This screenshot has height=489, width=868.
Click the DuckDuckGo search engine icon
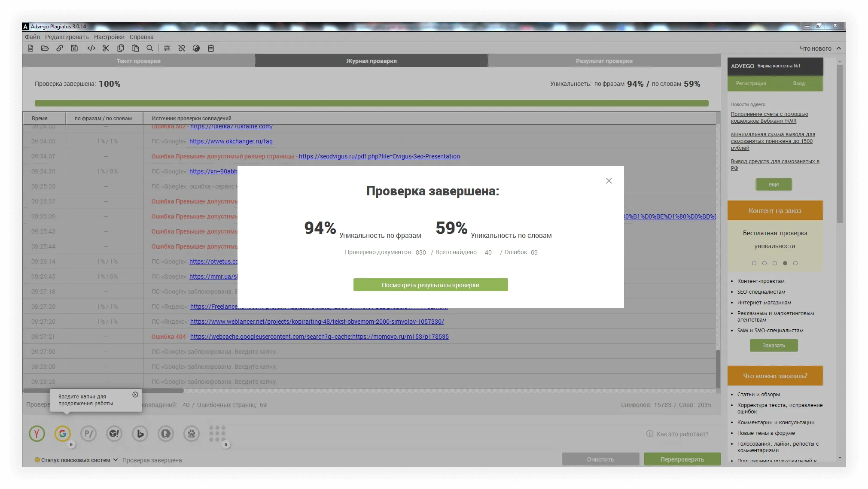pos(166,434)
